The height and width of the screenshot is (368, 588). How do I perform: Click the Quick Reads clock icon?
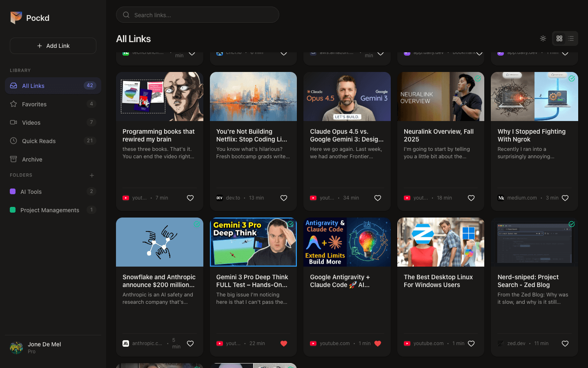13,141
